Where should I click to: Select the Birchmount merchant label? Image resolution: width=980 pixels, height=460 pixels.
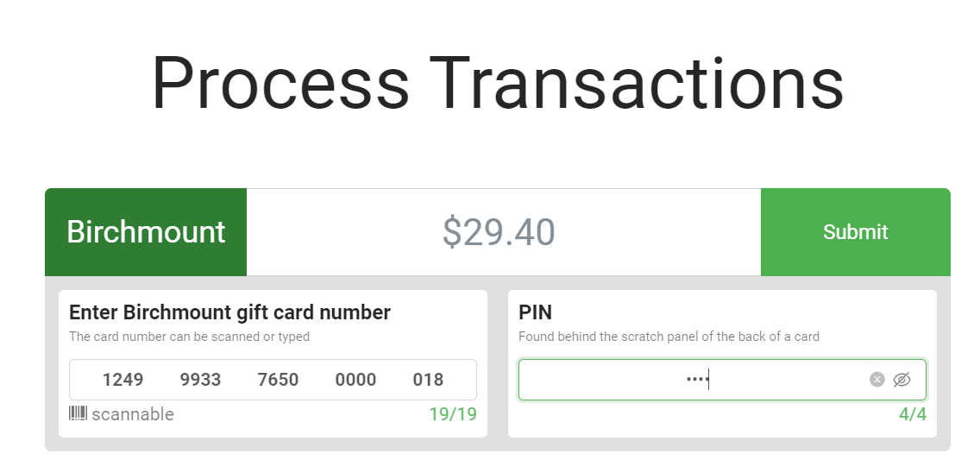[x=146, y=232]
